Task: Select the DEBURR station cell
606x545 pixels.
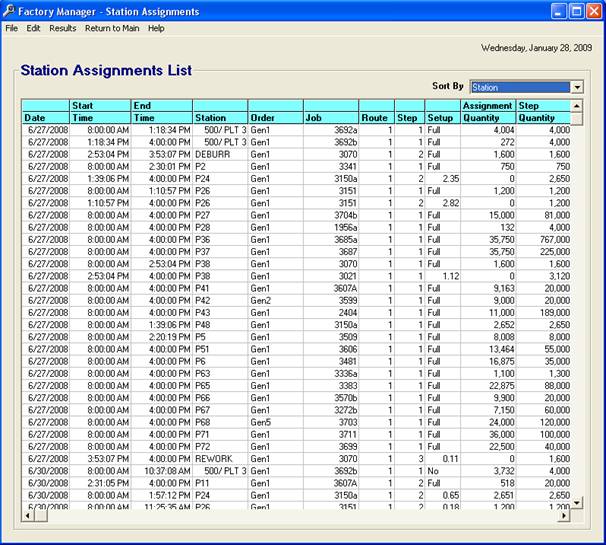Action: [x=220, y=154]
